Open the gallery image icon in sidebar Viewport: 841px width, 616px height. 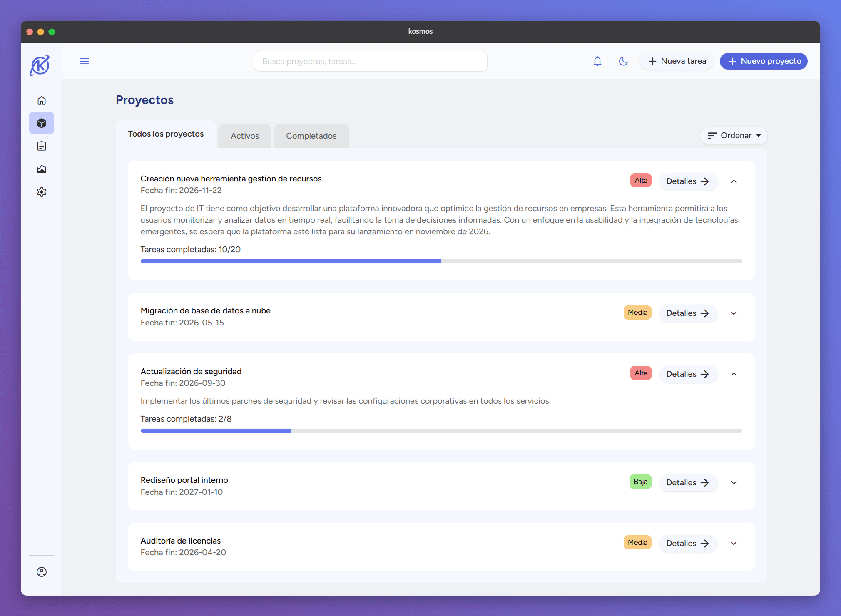pos(42,169)
